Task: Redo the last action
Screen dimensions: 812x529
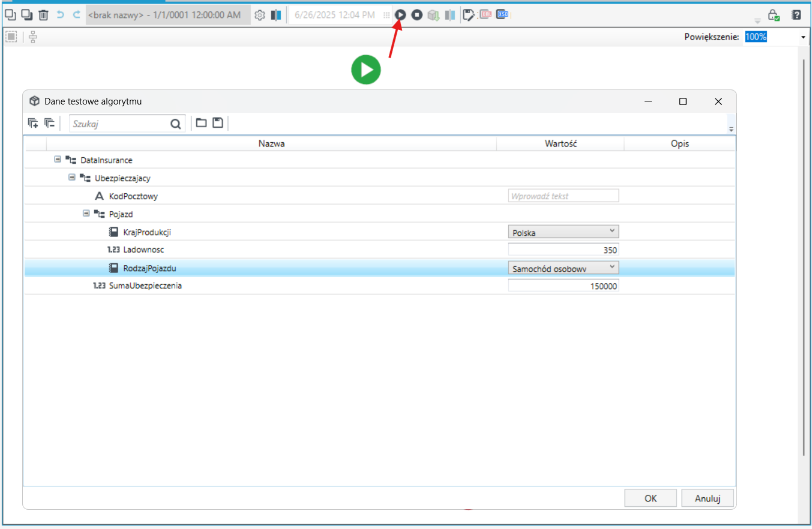Action: click(x=76, y=15)
